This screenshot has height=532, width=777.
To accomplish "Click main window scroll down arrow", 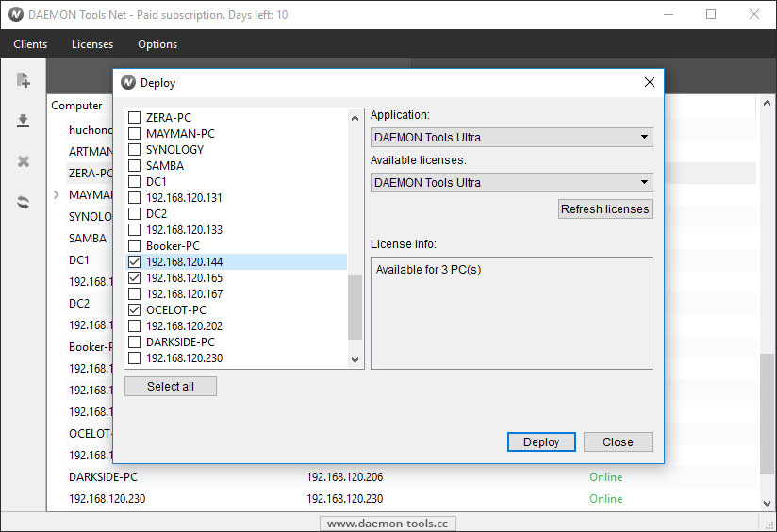I will (767, 504).
